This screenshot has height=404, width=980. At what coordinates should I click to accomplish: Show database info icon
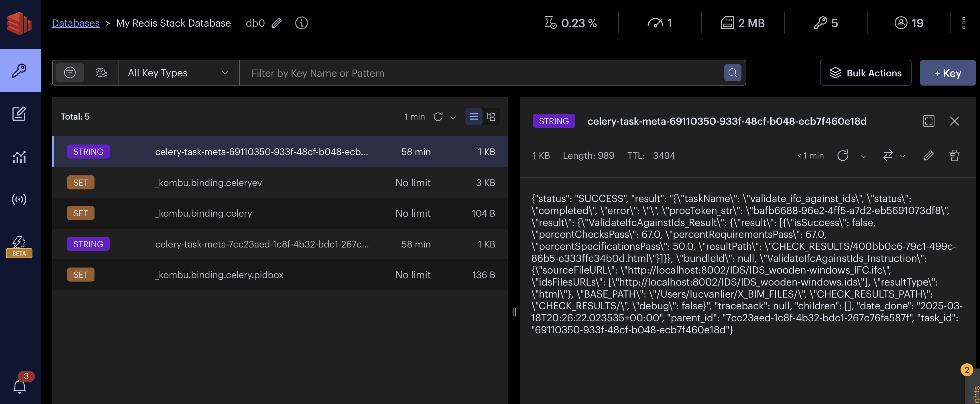tap(301, 23)
